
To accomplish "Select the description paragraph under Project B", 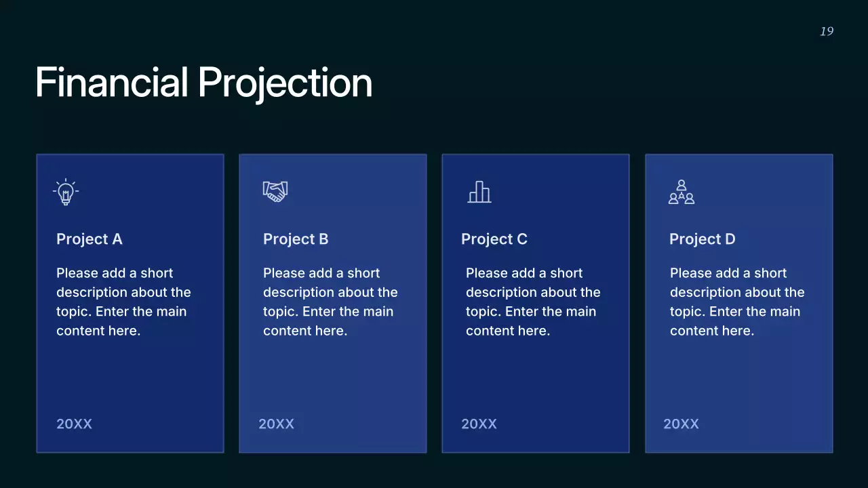I will (x=330, y=302).
